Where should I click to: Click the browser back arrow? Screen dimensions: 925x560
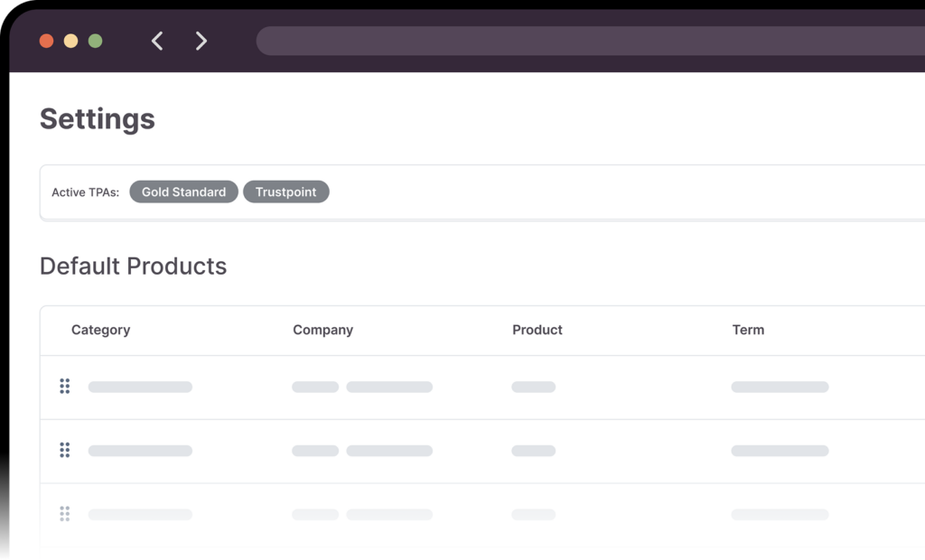pyautogui.click(x=157, y=41)
